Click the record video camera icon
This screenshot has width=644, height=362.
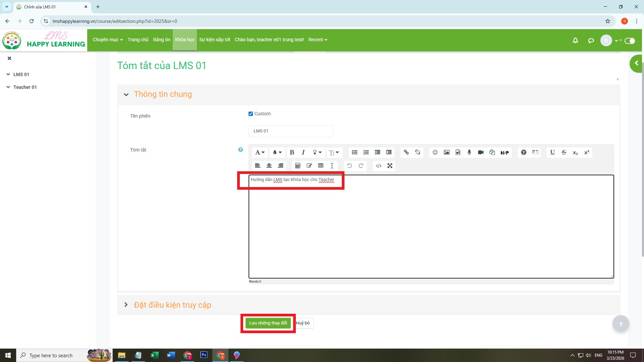pos(481,153)
